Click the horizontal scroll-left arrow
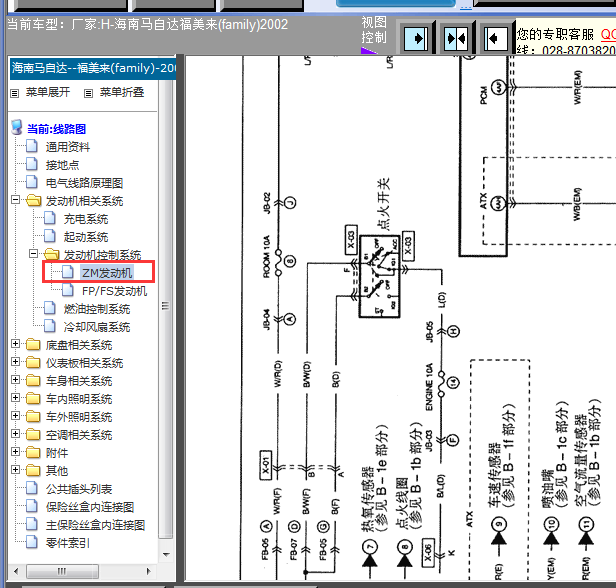Screen dimensions: 616x588 tap(16, 572)
